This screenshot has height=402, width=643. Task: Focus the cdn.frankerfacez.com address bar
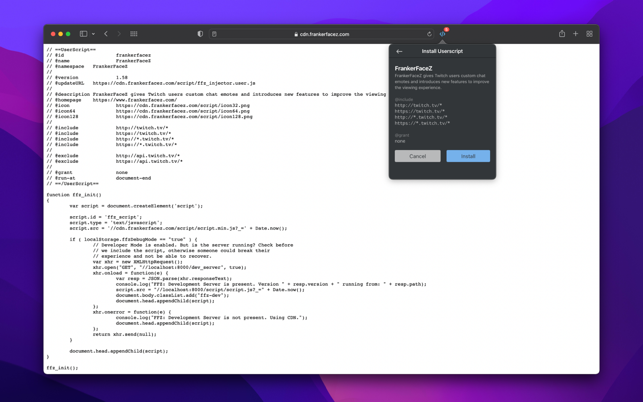[322, 34]
